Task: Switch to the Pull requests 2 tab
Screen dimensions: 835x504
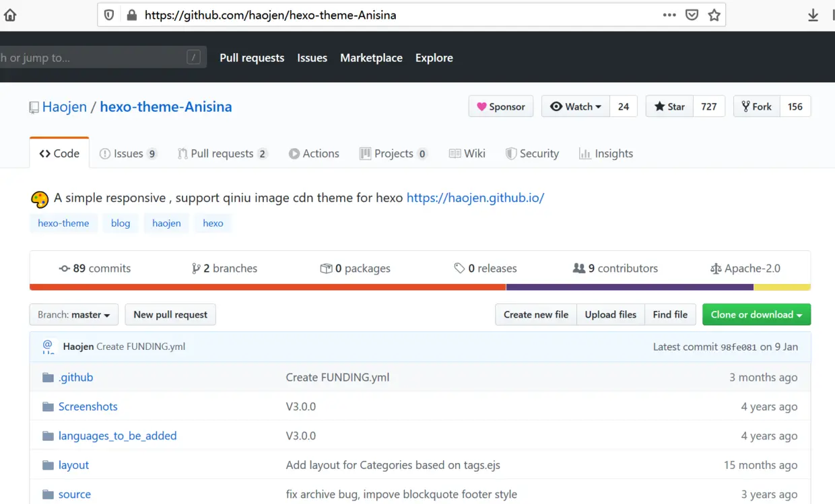Action: (222, 153)
